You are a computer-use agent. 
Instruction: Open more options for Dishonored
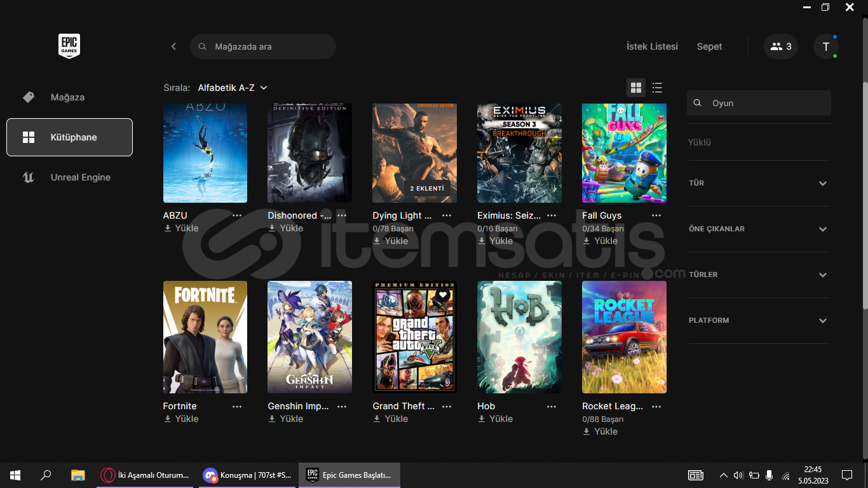pos(342,215)
